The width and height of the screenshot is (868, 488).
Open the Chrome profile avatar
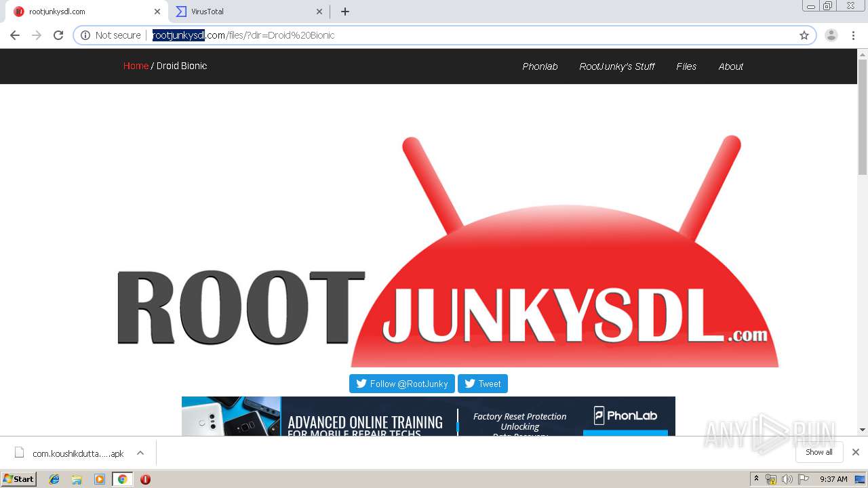click(x=831, y=35)
